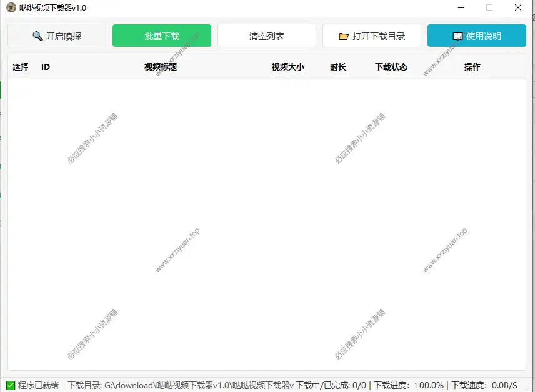Click the 视频标题 column header
Screen dimensions: 535x392
coord(160,67)
